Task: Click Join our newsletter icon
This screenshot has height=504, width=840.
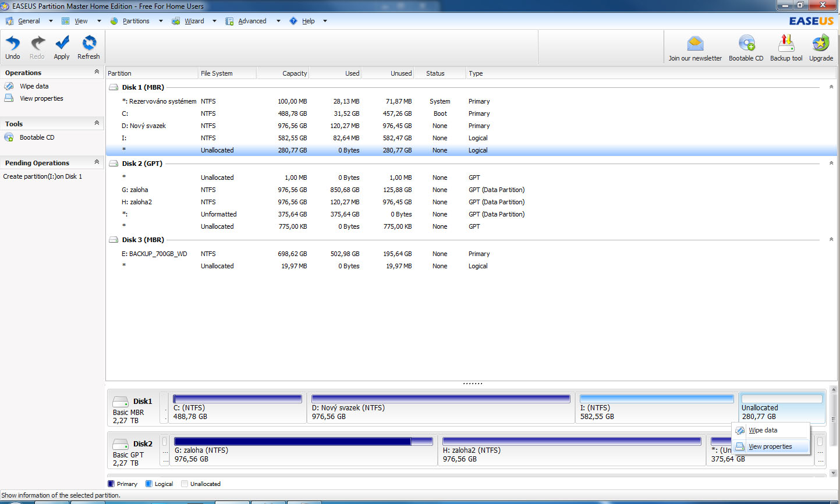Action: pos(695,45)
